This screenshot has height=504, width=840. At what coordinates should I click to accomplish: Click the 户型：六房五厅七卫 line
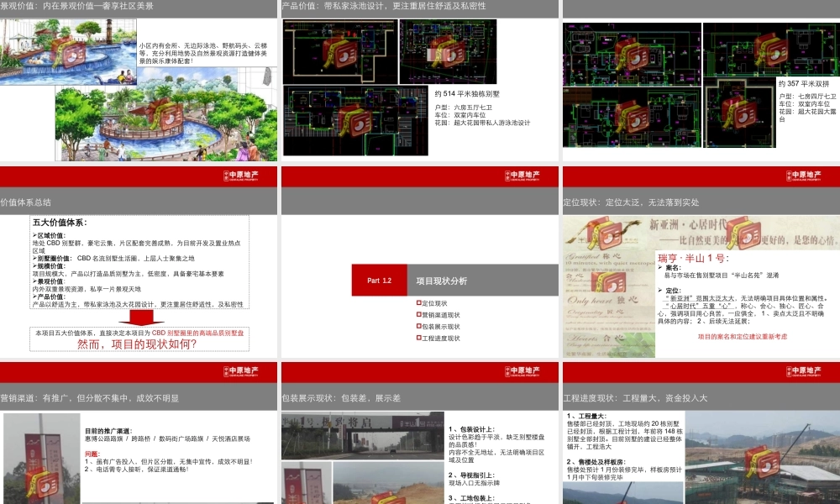click(463, 108)
